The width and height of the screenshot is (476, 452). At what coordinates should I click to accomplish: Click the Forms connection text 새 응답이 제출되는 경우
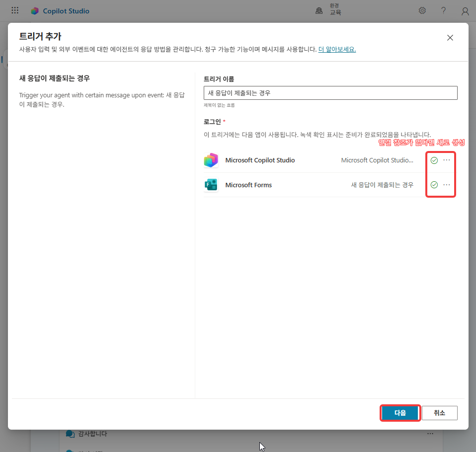(x=382, y=185)
